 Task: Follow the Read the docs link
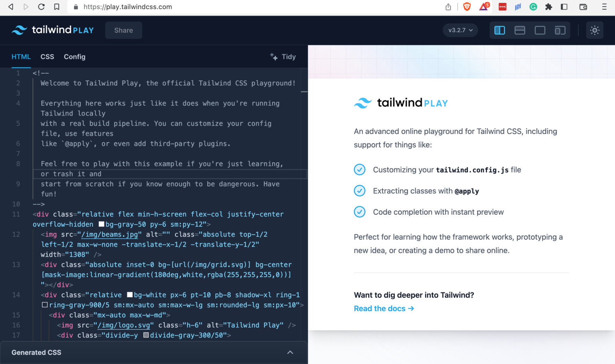(383, 308)
